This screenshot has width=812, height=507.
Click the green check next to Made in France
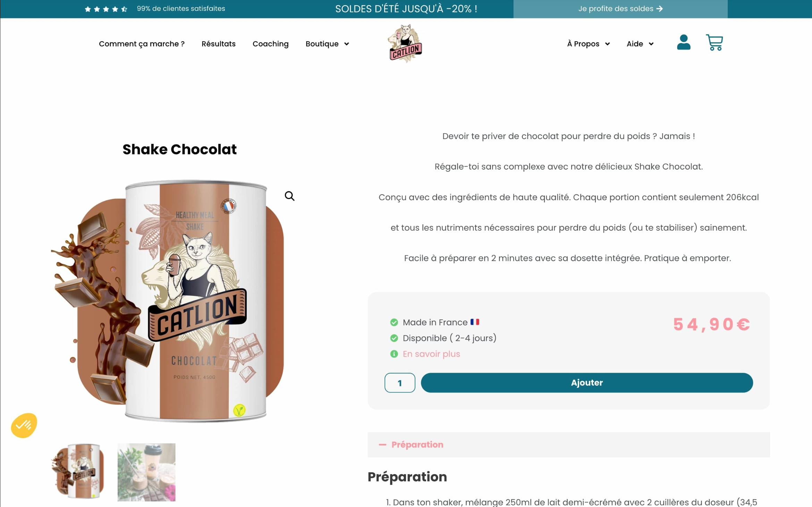pos(394,322)
